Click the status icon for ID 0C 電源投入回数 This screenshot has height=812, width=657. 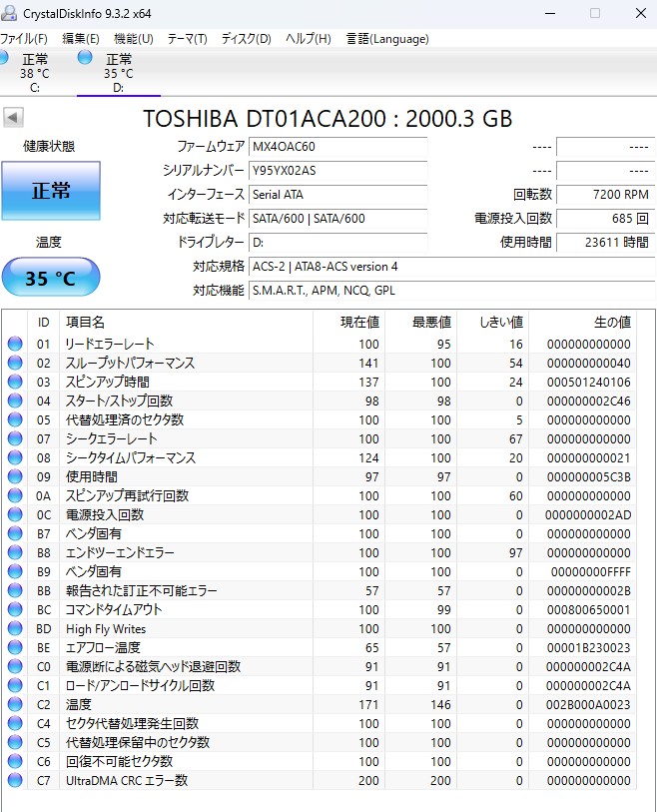click(x=15, y=514)
